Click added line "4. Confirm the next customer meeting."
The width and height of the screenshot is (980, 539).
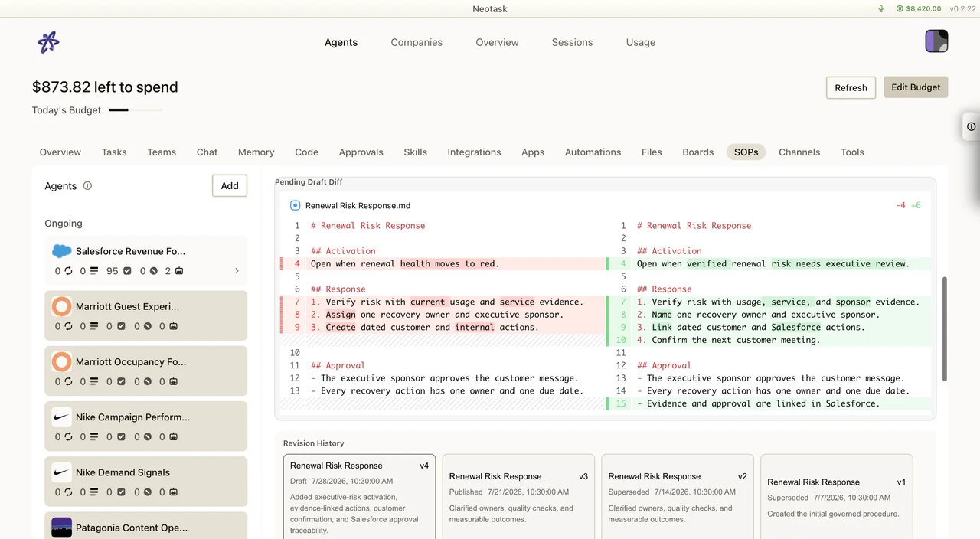click(x=728, y=340)
